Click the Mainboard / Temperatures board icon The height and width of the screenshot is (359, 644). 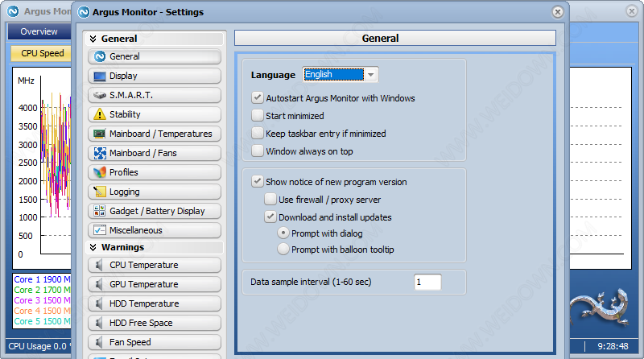point(100,134)
